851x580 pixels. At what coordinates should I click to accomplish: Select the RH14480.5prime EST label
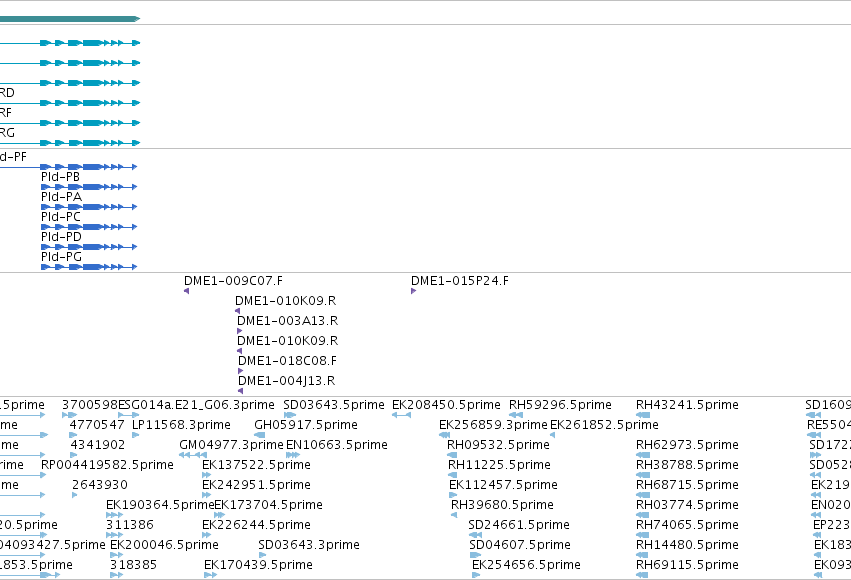click(687, 546)
